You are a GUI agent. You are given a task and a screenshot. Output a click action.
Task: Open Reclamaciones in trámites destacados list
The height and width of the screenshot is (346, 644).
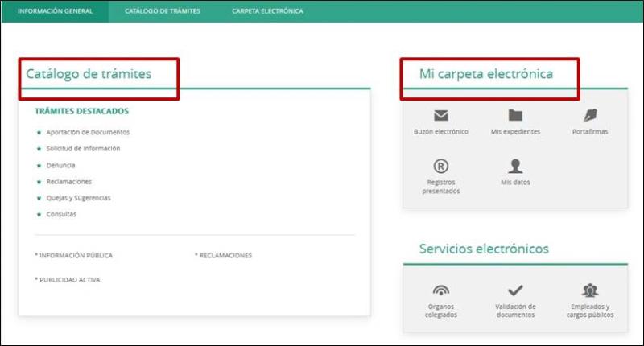[x=69, y=182]
